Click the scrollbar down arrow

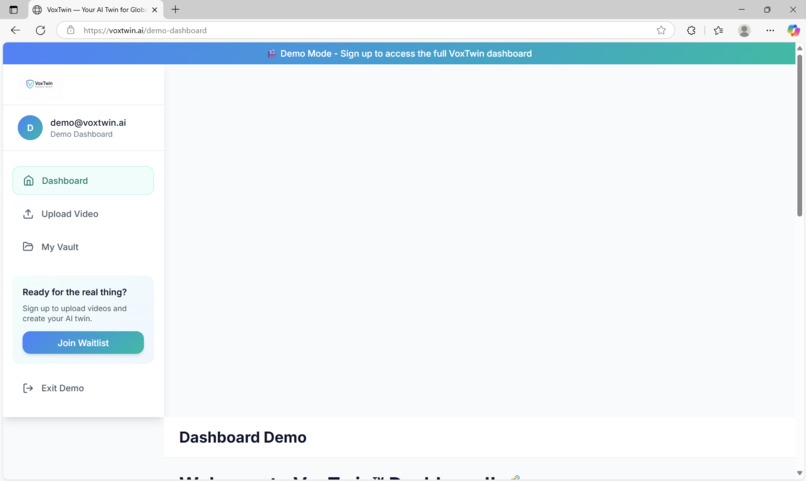tap(799, 473)
